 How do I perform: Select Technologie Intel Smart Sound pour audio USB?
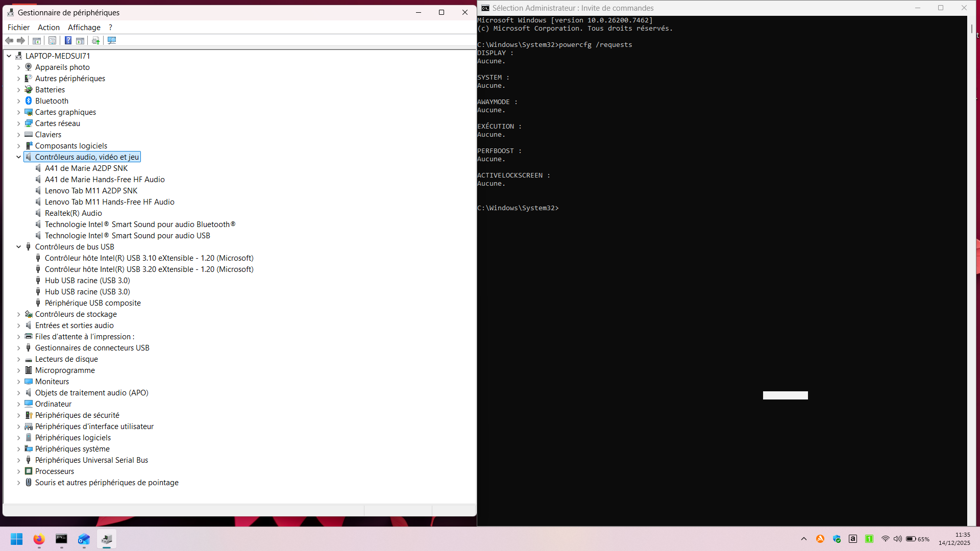point(128,236)
